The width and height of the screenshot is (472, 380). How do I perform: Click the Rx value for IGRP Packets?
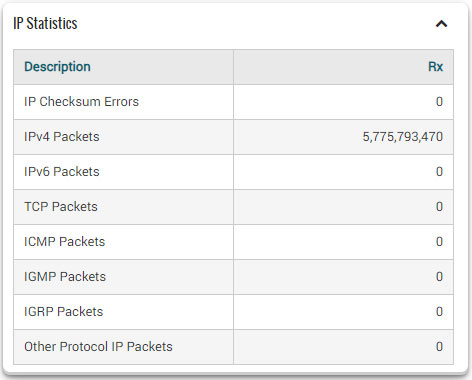click(439, 312)
